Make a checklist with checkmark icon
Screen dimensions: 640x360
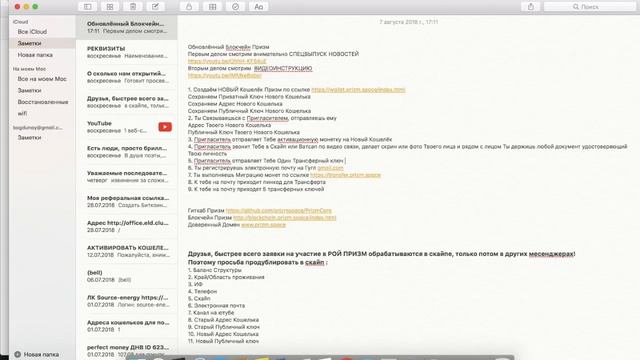coord(236,7)
